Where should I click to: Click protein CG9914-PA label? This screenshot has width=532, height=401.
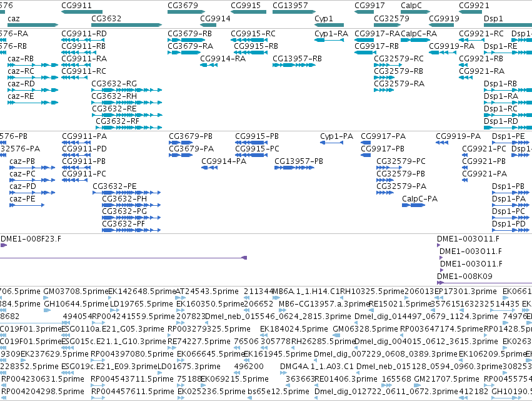pyautogui.click(x=224, y=161)
